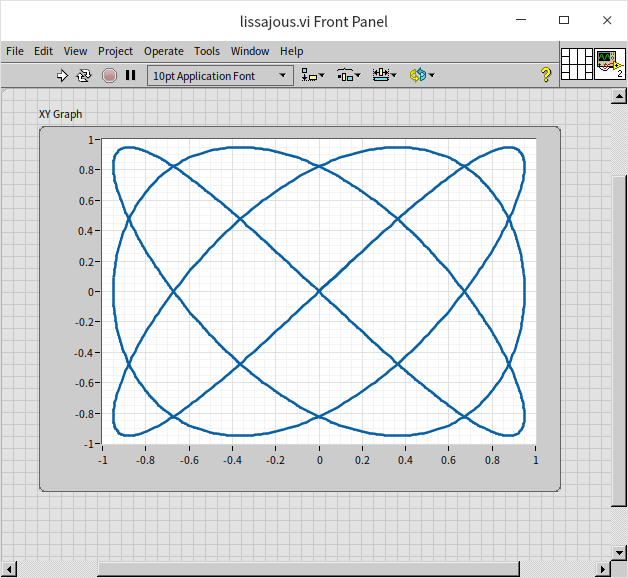The width and height of the screenshot is (628, 578).
Task: Open the Operate menu
Action: click(163, 51)
